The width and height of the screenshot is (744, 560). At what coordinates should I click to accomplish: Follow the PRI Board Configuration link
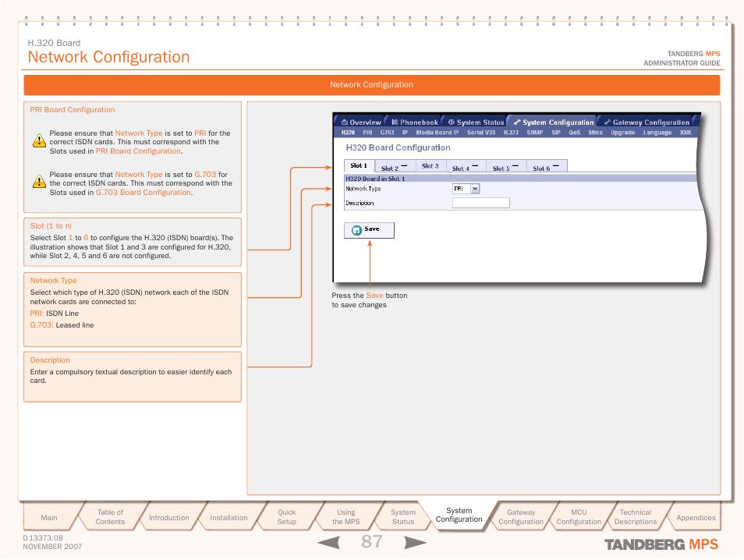138,151
